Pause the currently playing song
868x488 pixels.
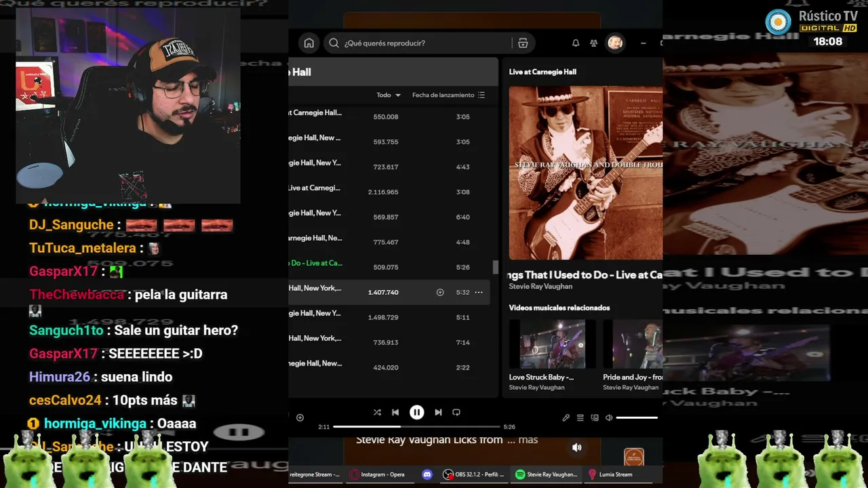click(x=417, y=412)
